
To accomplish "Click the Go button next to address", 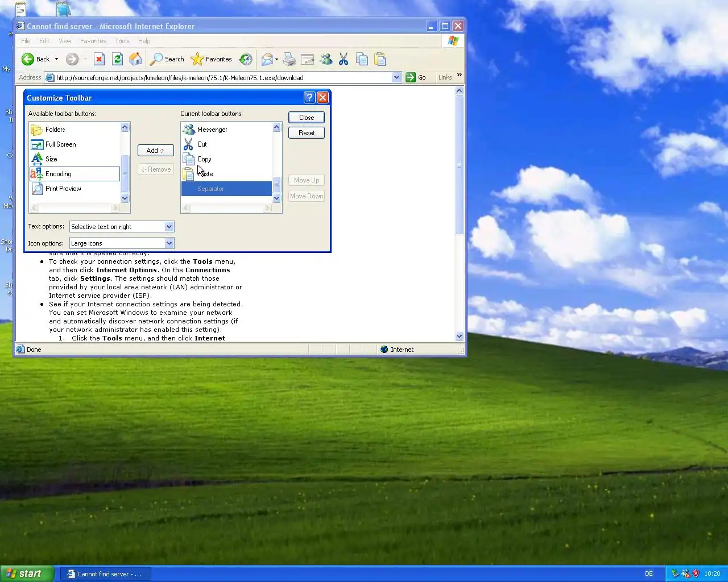I will click(x=416, y=78).
